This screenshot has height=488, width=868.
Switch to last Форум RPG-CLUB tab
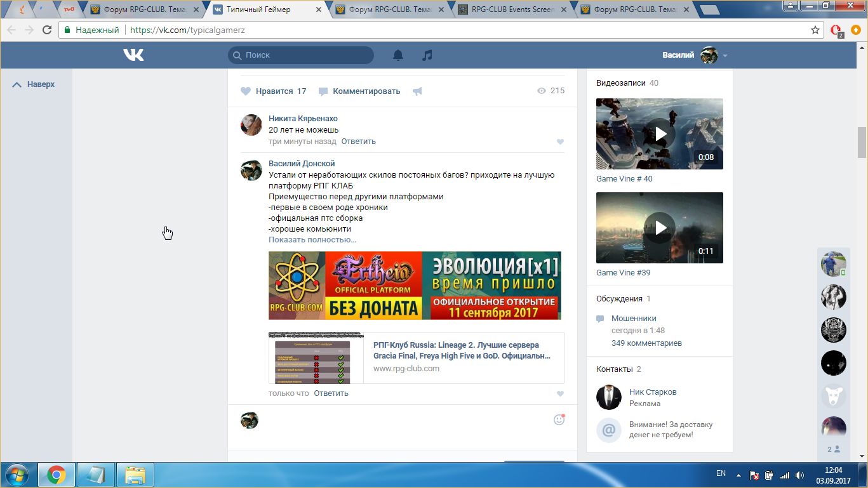(635, 10)
